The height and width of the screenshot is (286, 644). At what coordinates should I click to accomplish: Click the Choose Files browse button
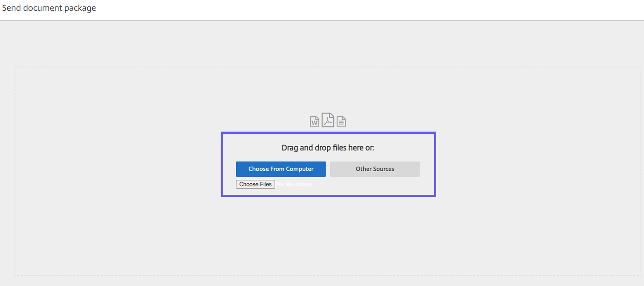click(255, 184)
